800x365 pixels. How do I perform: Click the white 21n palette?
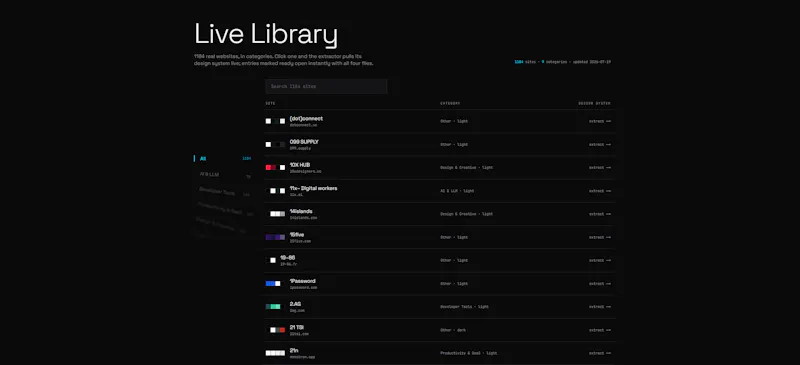point(275,353)
